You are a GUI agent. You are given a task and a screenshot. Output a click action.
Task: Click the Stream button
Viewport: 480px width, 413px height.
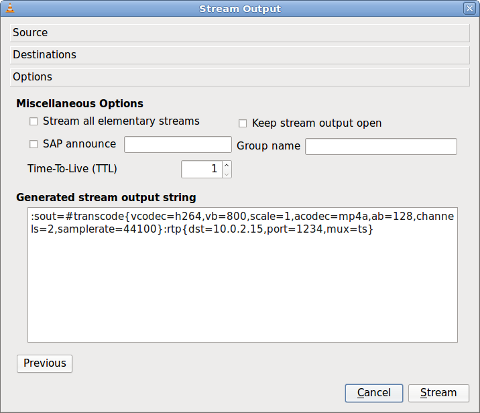tap(438, 393)
